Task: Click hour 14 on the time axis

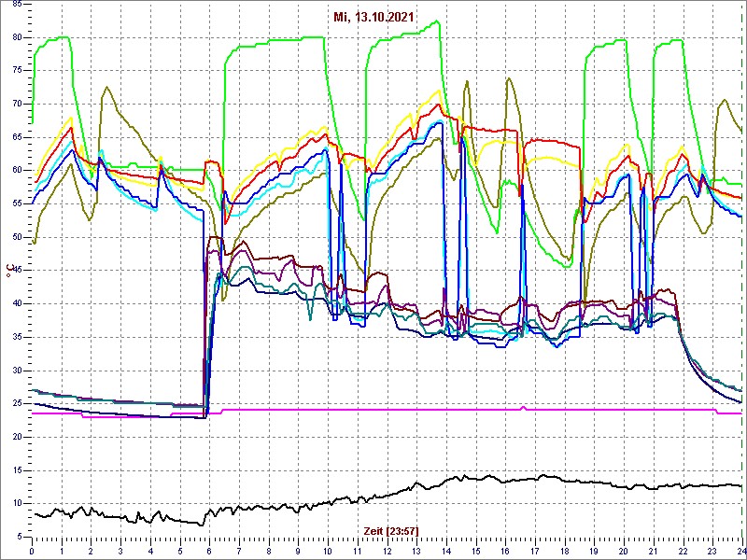Action: 446,552
